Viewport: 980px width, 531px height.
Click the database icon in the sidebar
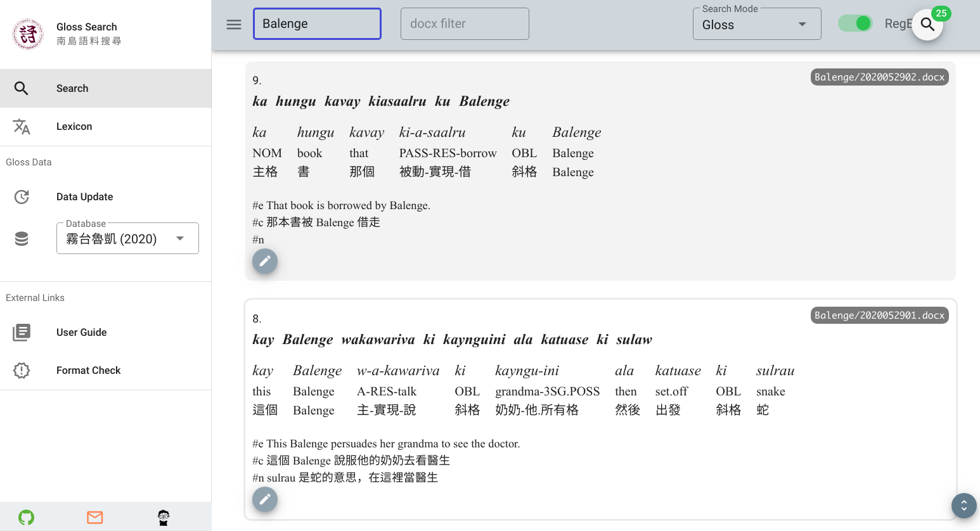21,238
